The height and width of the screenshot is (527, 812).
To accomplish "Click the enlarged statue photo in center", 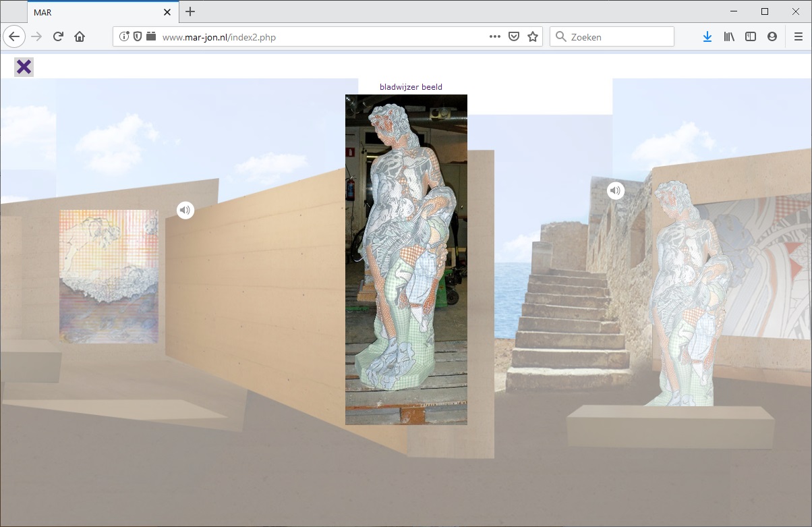I will pos(406,260).
